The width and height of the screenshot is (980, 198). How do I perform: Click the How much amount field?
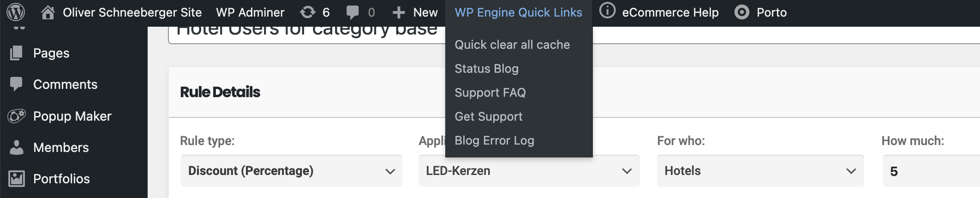[930, 171]
